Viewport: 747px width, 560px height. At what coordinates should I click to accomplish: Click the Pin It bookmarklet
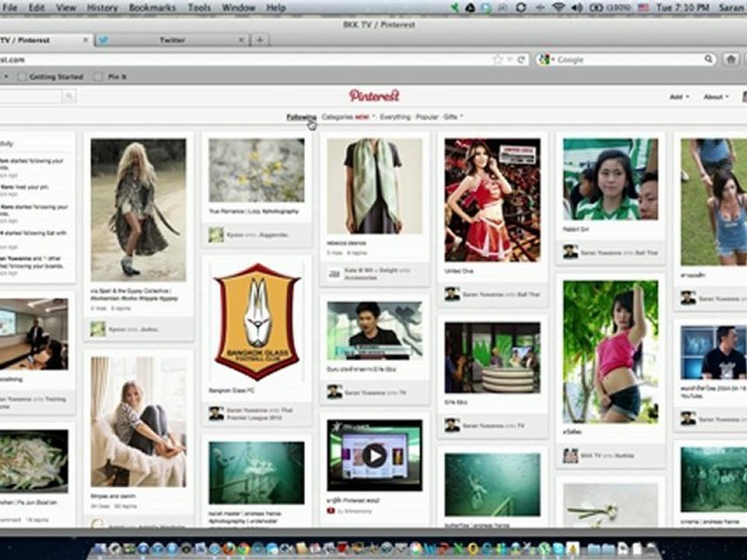point(110,77)
